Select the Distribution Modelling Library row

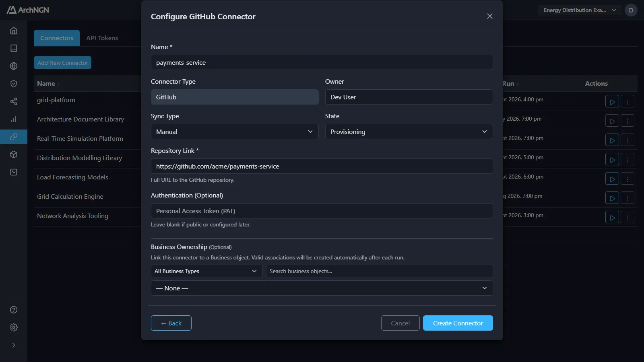[79, 158]
